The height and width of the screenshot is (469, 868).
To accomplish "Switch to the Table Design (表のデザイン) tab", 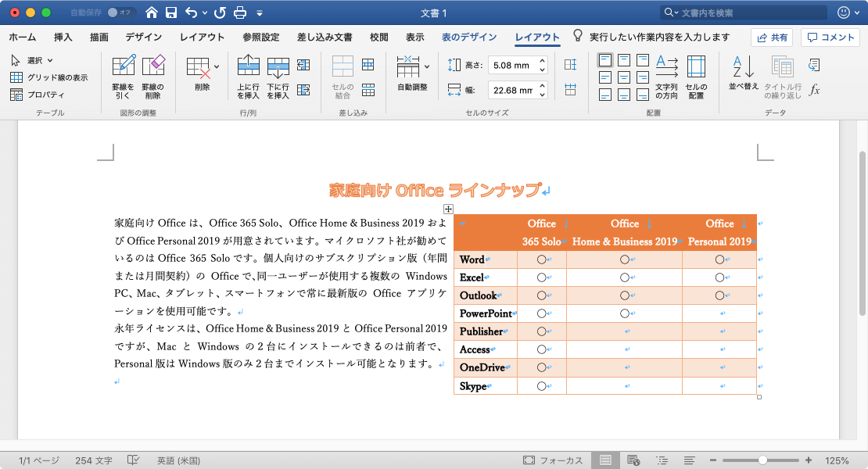I will tap(469, 37).
